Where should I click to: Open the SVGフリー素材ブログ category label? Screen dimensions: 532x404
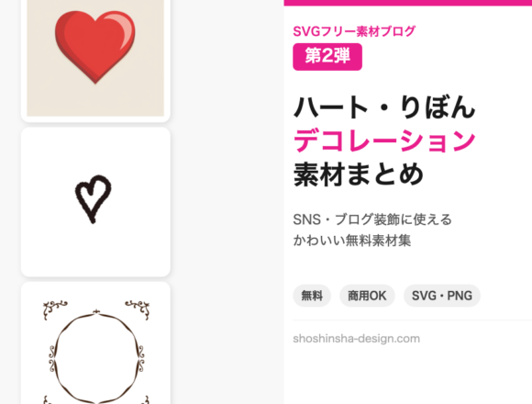click(354, 31)
